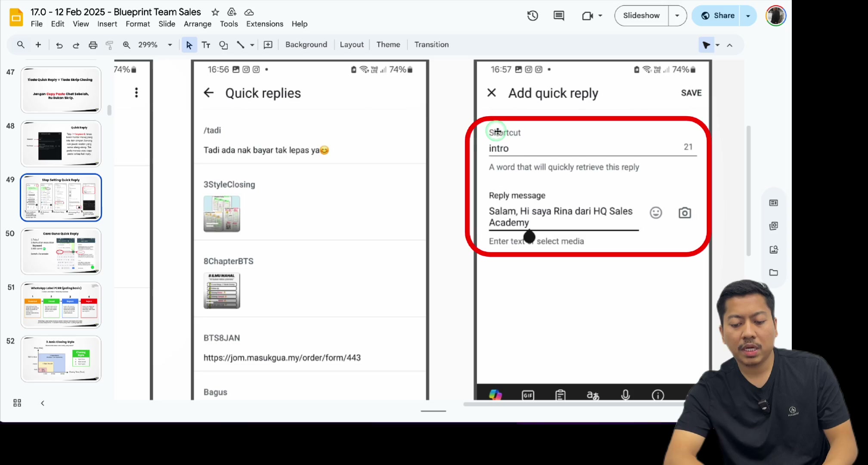Redo the last action

tap(76, 45)
